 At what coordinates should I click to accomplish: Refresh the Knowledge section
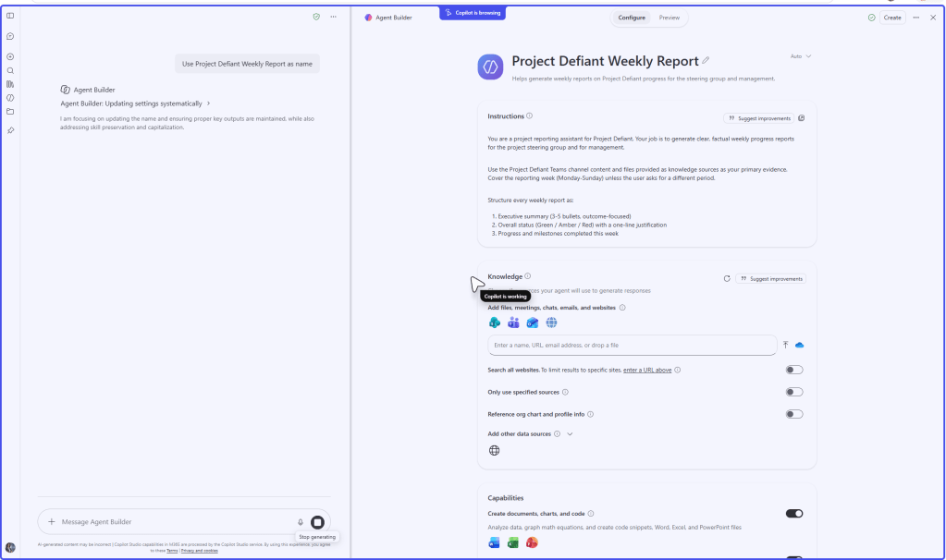[727, 278]
